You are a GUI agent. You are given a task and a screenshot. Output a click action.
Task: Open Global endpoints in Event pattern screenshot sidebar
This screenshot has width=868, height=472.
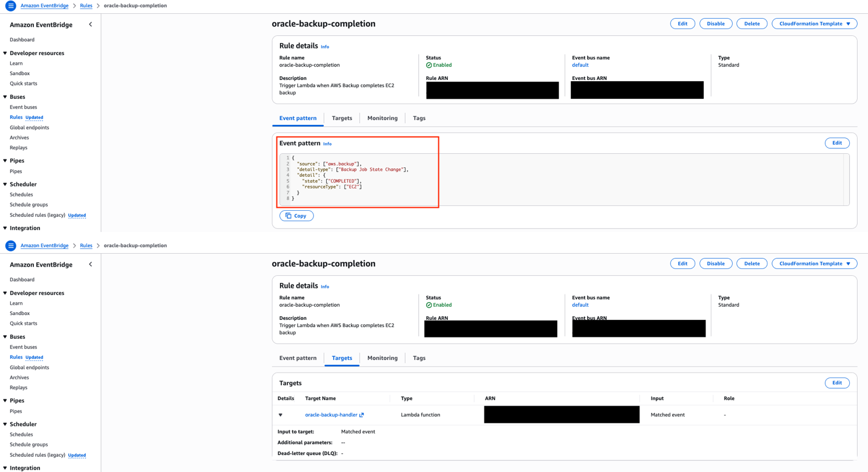click(x=29, y=128)
